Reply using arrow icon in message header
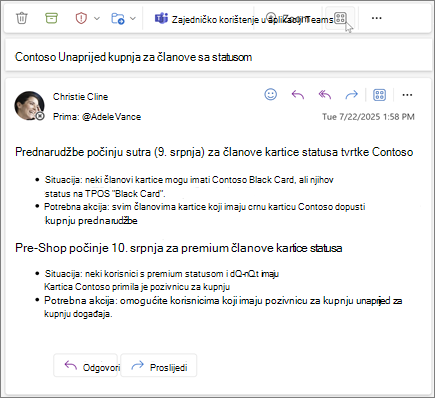This screenshot has width=435, height=398. [298, 95]
